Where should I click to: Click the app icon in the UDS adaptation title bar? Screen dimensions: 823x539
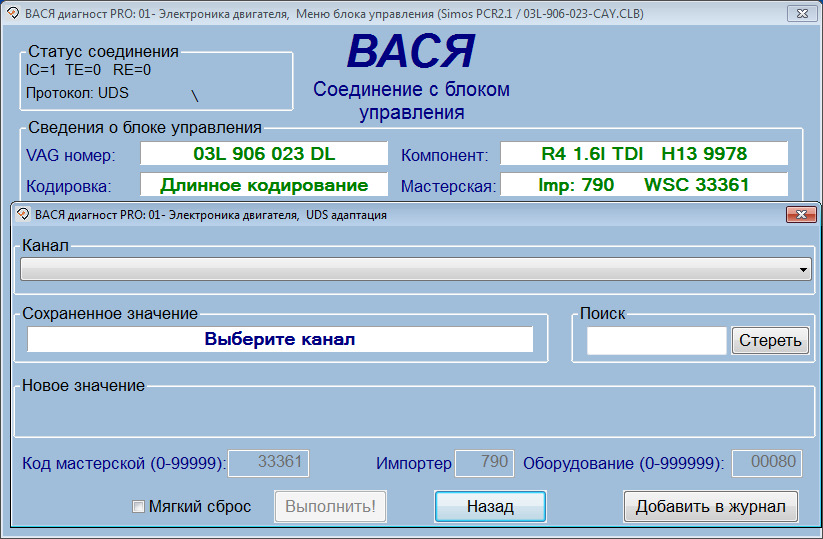23,214
